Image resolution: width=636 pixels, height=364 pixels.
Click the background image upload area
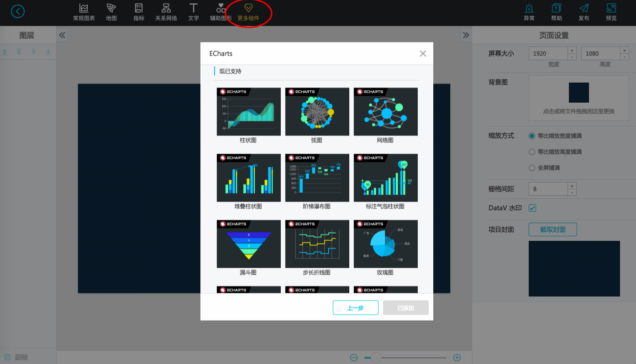click(578, 98)
